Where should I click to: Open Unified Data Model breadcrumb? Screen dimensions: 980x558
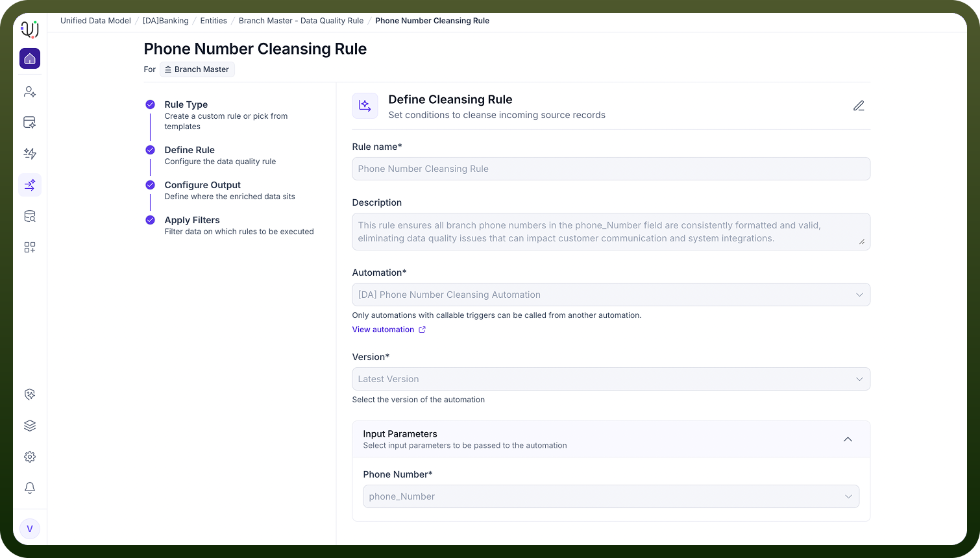95,21
